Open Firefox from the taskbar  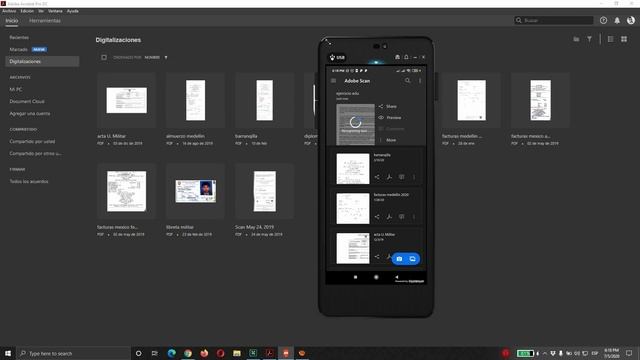pos(204,353)
